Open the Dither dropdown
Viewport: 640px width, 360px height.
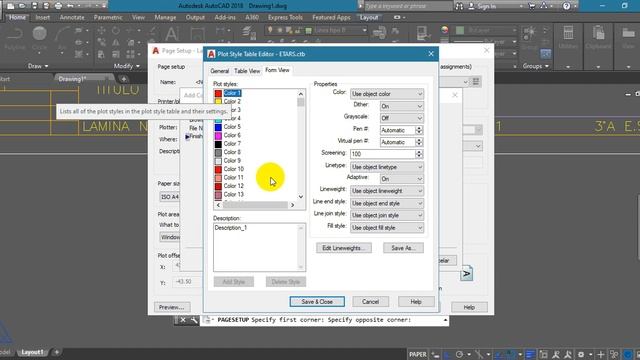(401, 106)
